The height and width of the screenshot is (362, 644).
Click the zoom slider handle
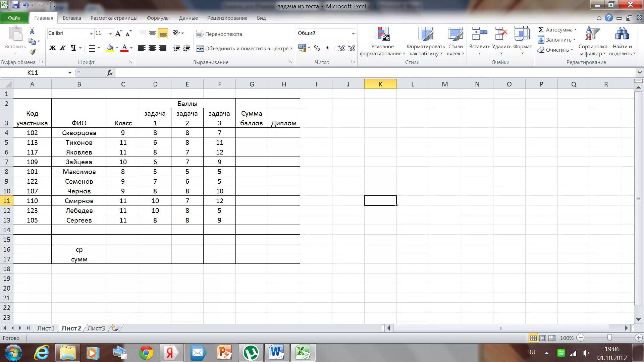point(609,338)
